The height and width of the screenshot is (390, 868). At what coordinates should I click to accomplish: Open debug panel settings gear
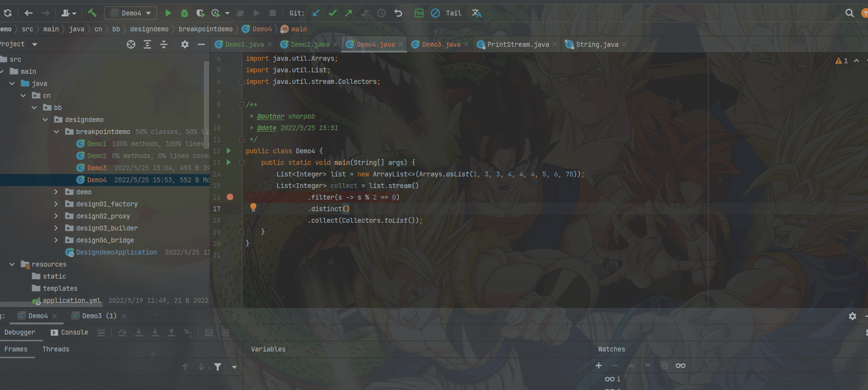point(853,316)
